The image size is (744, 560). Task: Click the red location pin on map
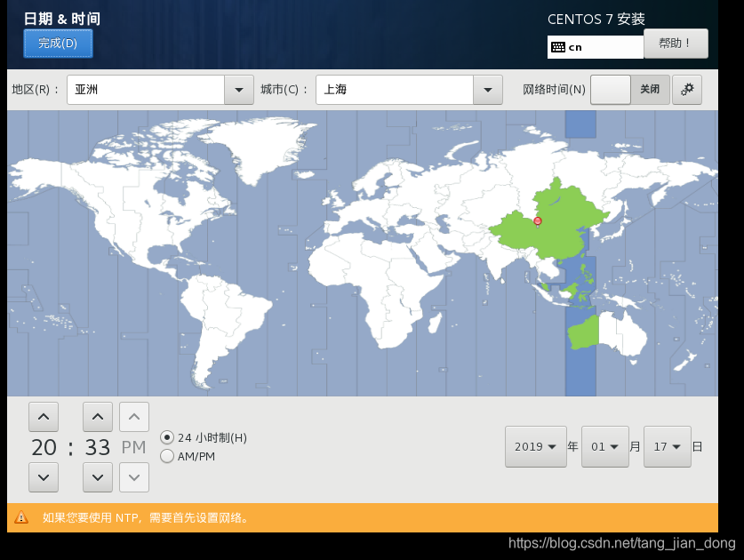538,221
